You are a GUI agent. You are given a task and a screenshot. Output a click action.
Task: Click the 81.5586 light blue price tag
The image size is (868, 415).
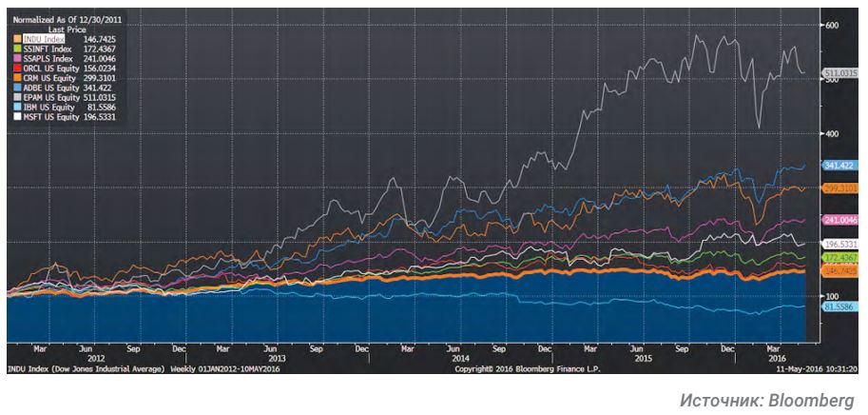835,306
